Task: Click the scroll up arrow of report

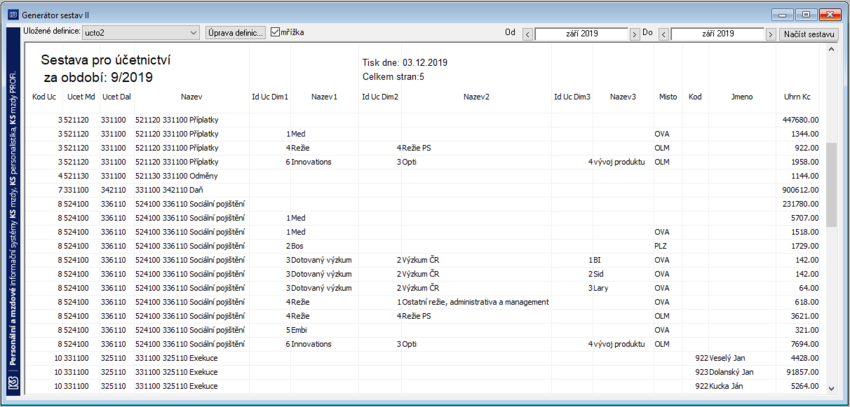Action: (832, 49)
